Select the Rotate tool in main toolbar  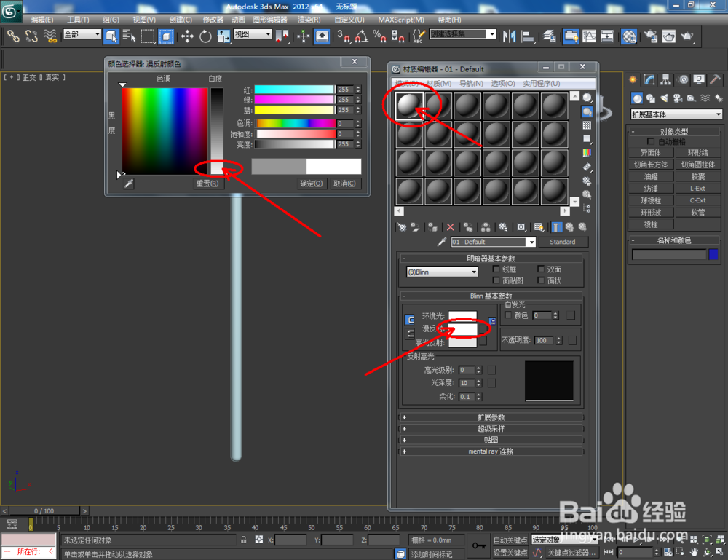click(205, 36)
